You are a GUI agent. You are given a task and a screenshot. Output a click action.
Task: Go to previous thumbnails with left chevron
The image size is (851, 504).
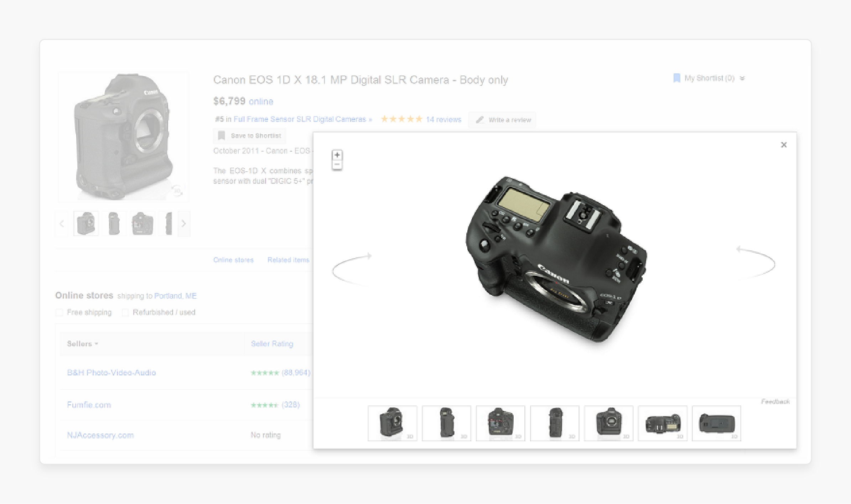point(62,224)
